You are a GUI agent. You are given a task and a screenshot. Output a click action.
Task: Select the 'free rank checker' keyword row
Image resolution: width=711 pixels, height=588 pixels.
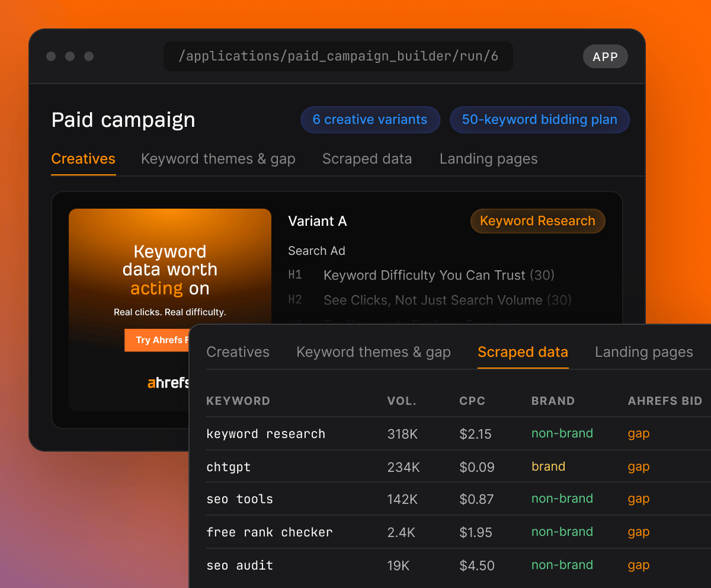(x=459, y=532)
